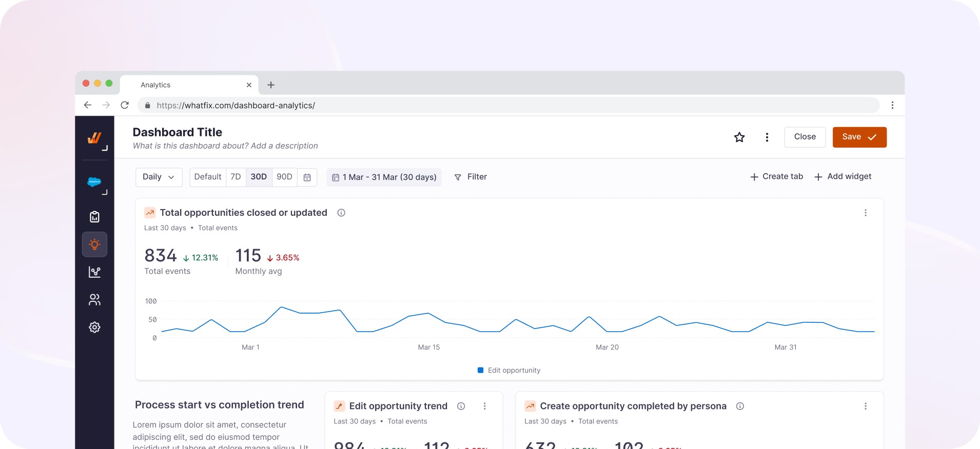Open the users sidebar icon

tap(94, 300)
